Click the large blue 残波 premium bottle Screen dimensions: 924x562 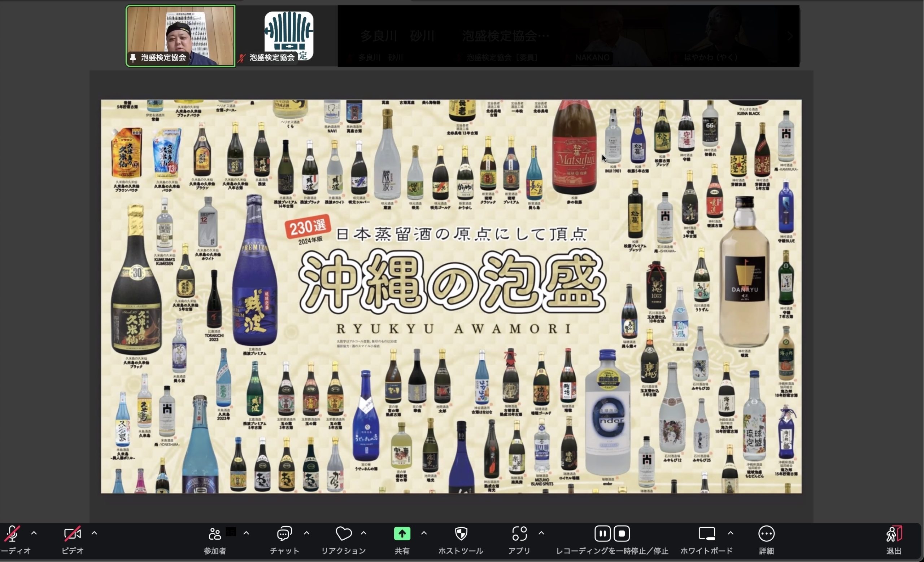point(254,271)
